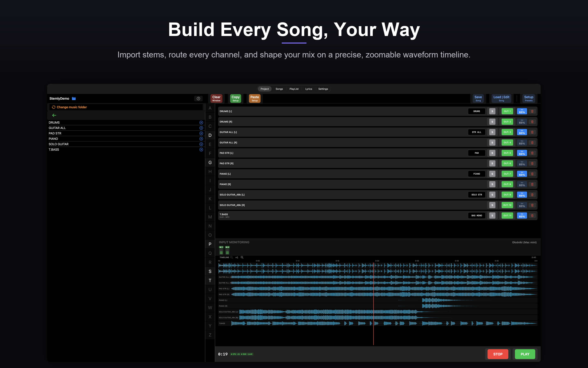Open Setup Presets
Screen dimensions: 588x368
pos(529,99)
